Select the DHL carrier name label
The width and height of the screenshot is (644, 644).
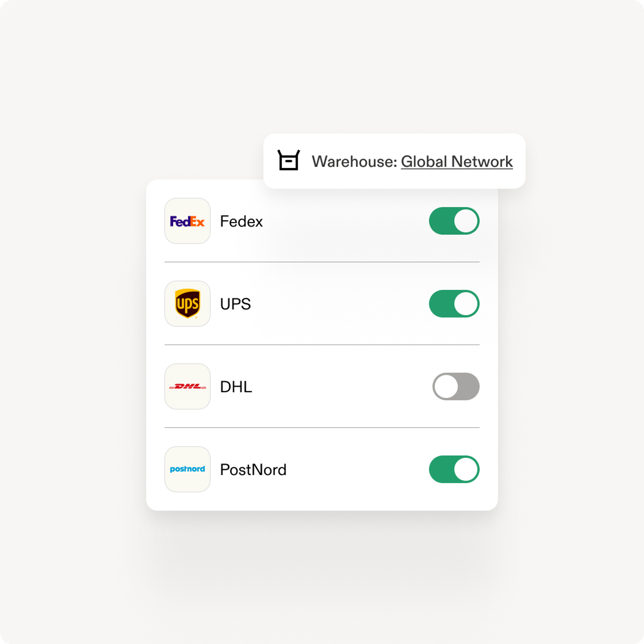click(x=236, y=387)
